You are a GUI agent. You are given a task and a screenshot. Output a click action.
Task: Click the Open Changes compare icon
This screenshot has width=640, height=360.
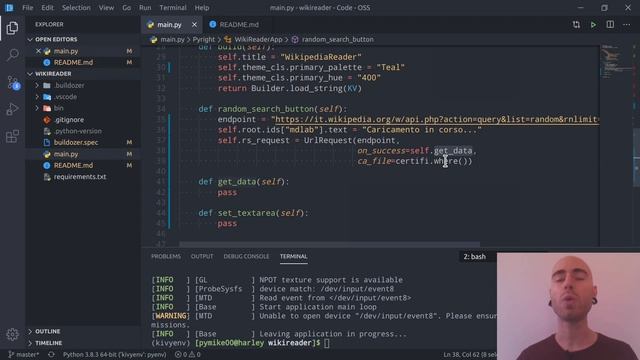576,24
